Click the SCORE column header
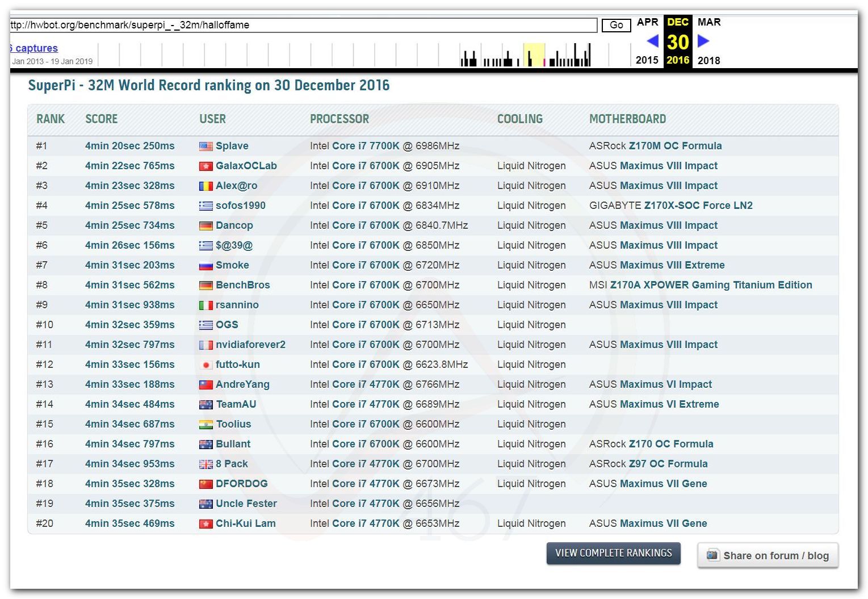Image resolution: width=868 pixels, height=599 pixels. pyautogui.click(x=102, y=119)
